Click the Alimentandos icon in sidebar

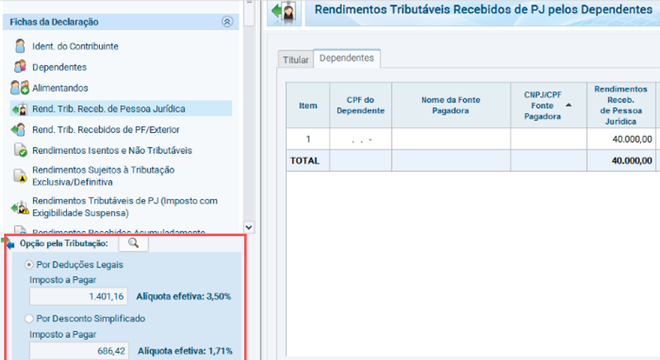[20, 88]
